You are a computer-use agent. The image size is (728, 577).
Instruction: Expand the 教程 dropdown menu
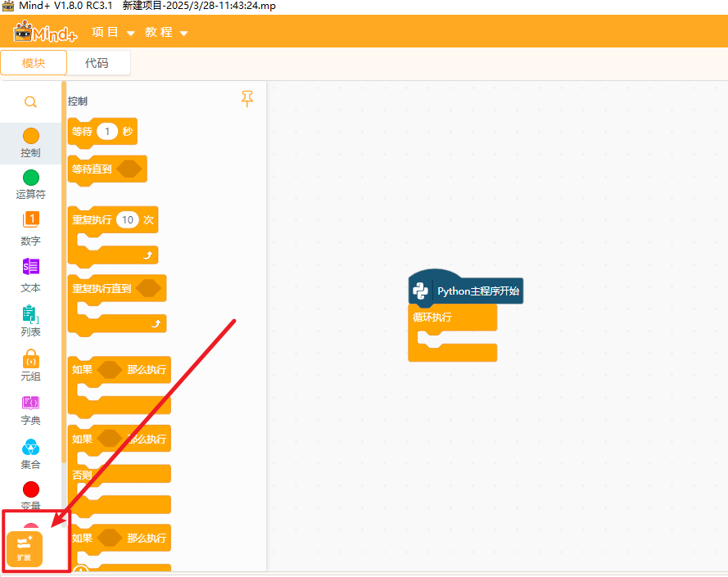click(166, 33)
